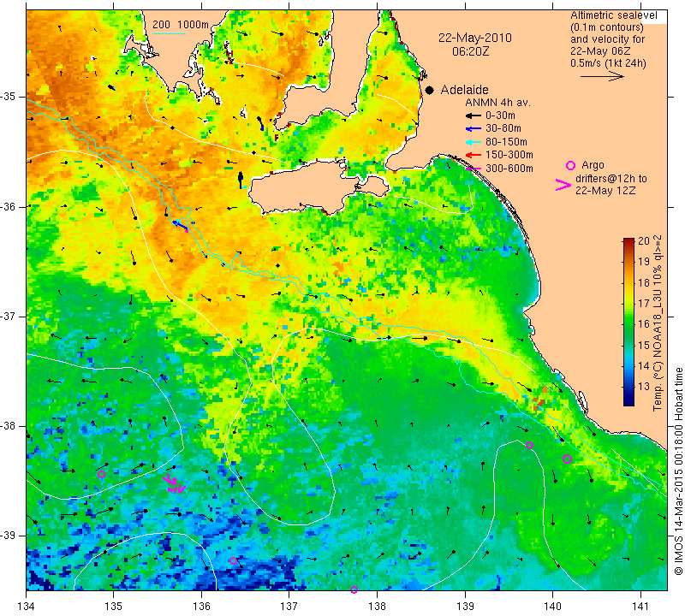The image size is (685, 616).
Task: Click the cyan 80-150m legend arrow
Action: (x=474, y=142)
